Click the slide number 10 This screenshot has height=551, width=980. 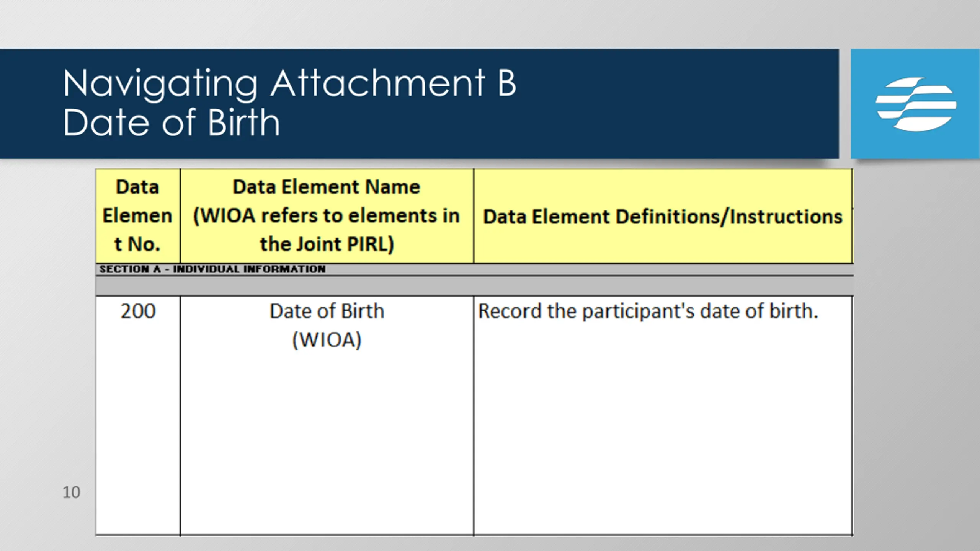tap(71, 492)
